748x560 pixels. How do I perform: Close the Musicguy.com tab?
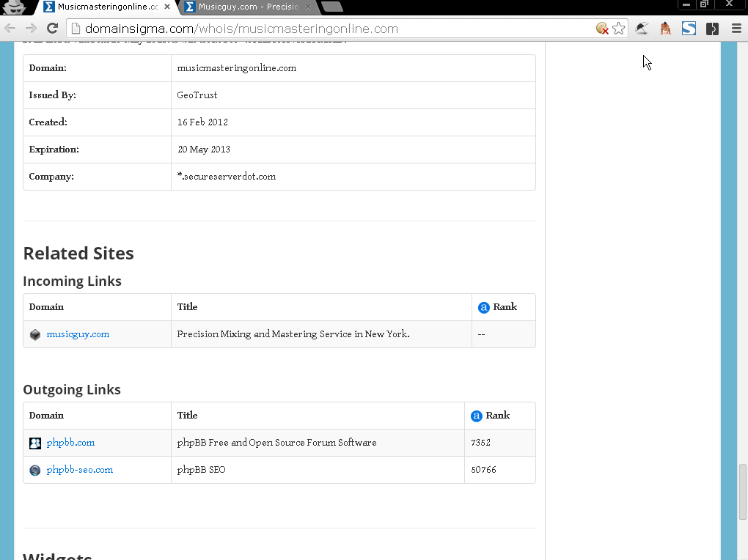tap(308, 7)
